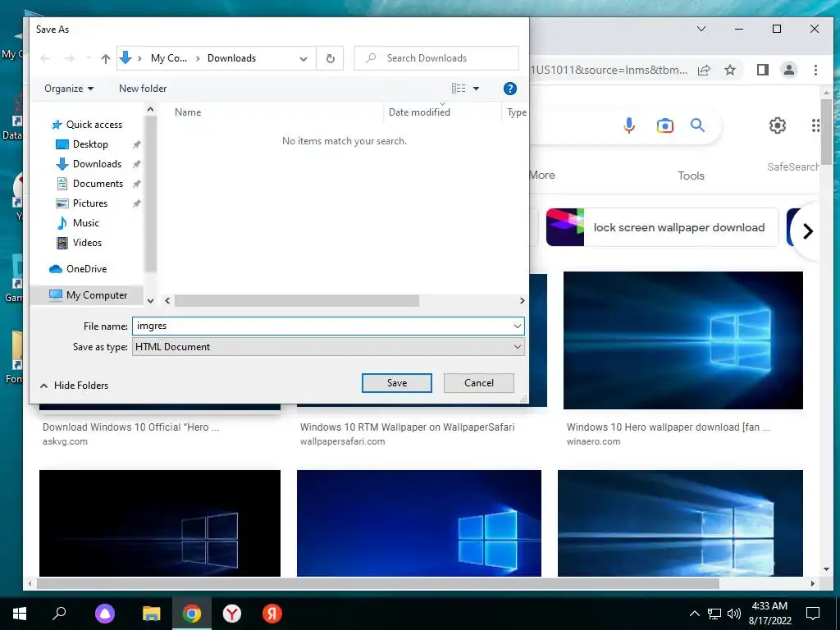This screenshot has height=630, width=840.
Task: Open the More search tab
Action: coord(542,176)
